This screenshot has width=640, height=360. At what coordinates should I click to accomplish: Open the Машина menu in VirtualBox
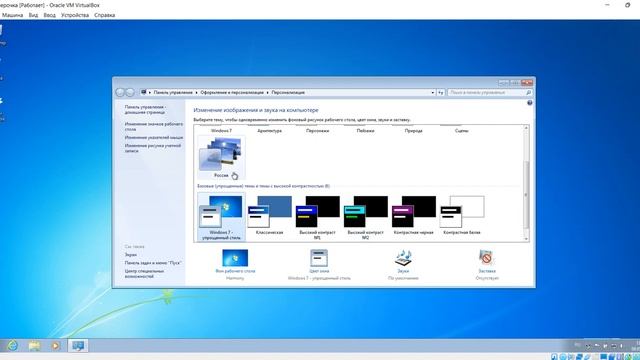(x=12, y=15)
